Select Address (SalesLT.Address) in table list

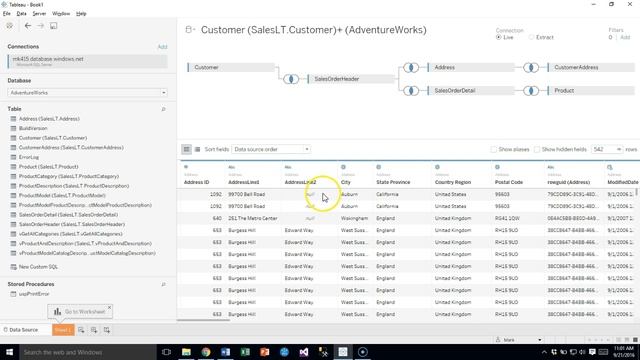49,119
